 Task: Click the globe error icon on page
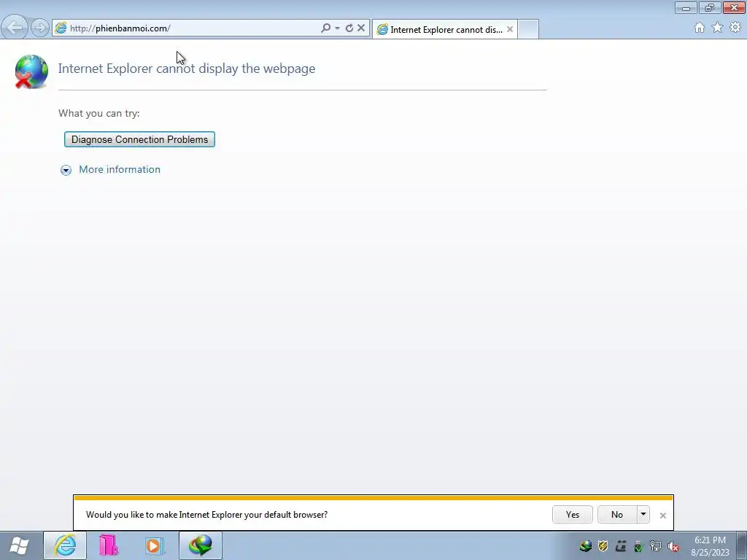pos(31,72)
